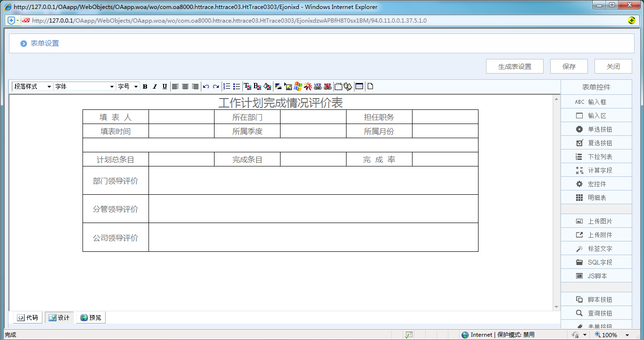Viewport: 644px width, 340px height.
Task: Switch to the 代码 tab
Action: pyautogui.click(x=27, y=317)
